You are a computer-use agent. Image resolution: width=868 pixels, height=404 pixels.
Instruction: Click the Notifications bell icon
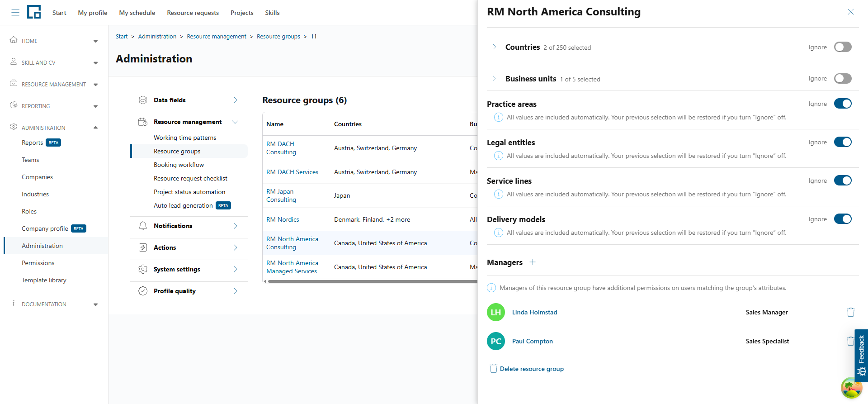(143, 226)
